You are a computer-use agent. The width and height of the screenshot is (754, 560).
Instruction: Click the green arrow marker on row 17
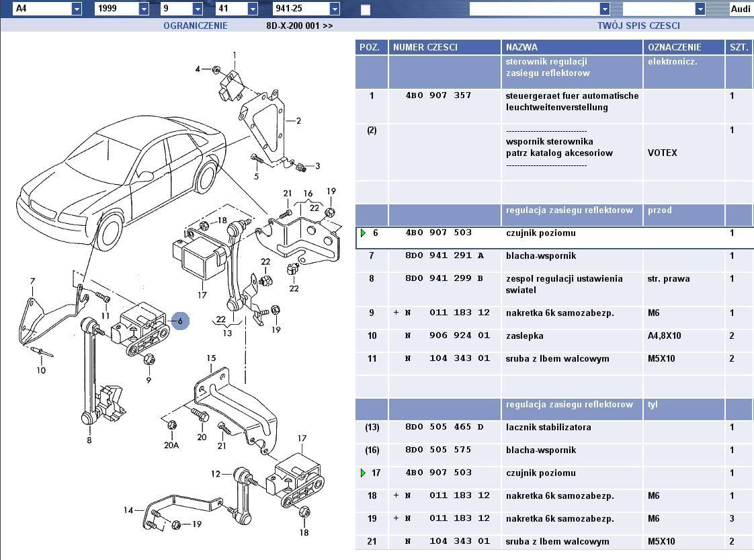tap(363, 473)
